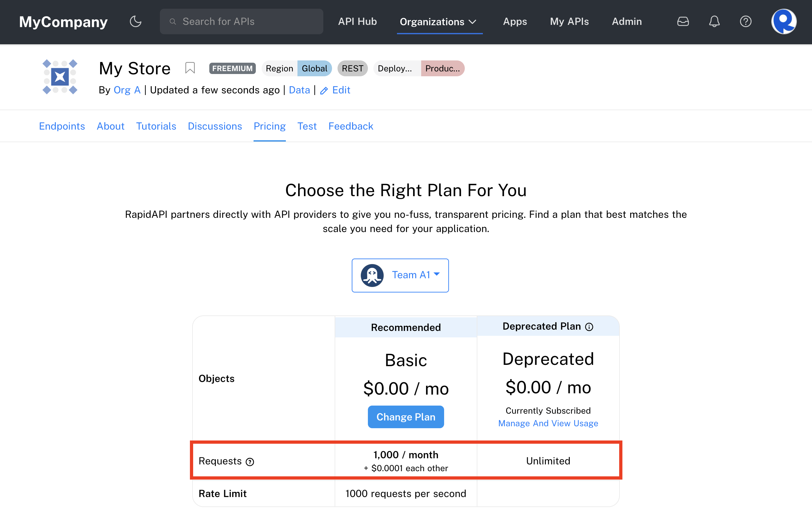Switch to the Endpoints tab
This screenshot has height=530, width=812.
click(x=62, y=125)
